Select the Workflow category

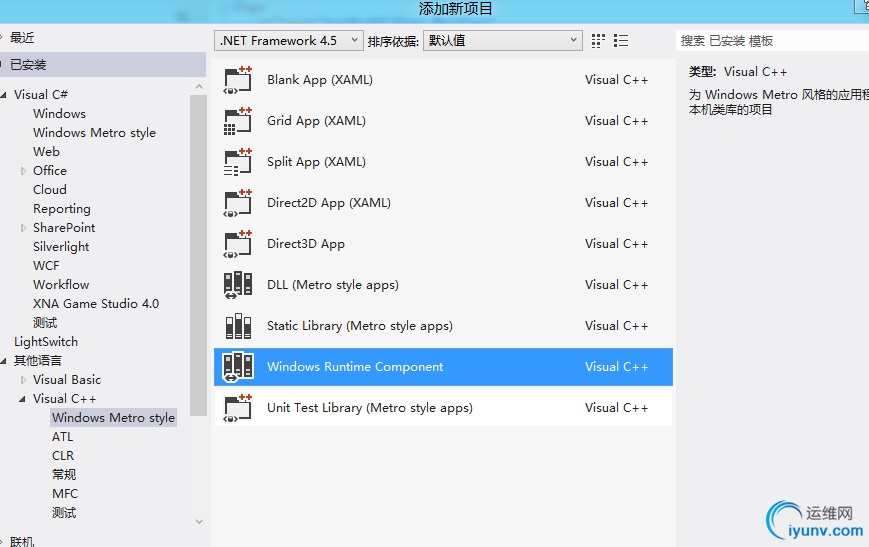(61, 285)
